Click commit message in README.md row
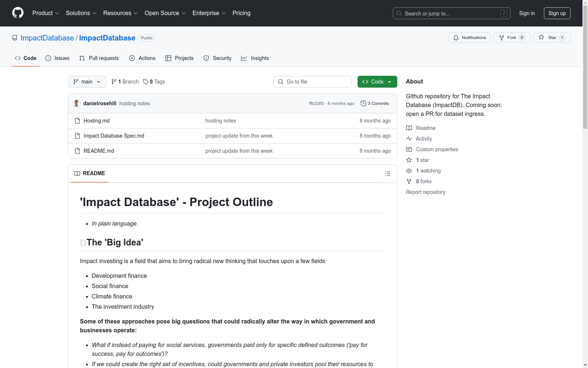This screenshot has width=588, height=368. [239, 151]
